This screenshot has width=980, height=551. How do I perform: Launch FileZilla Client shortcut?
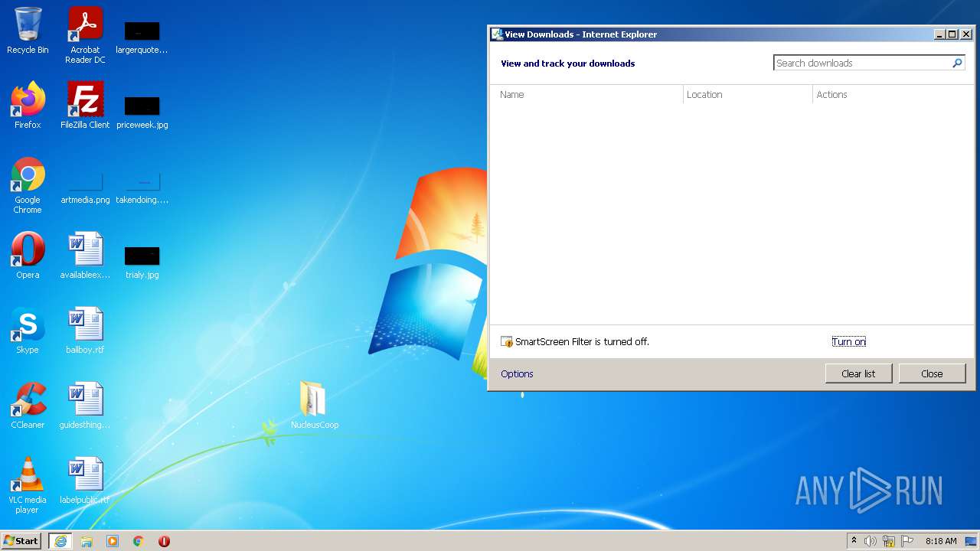pyautogui.click(x=85, y=106)
